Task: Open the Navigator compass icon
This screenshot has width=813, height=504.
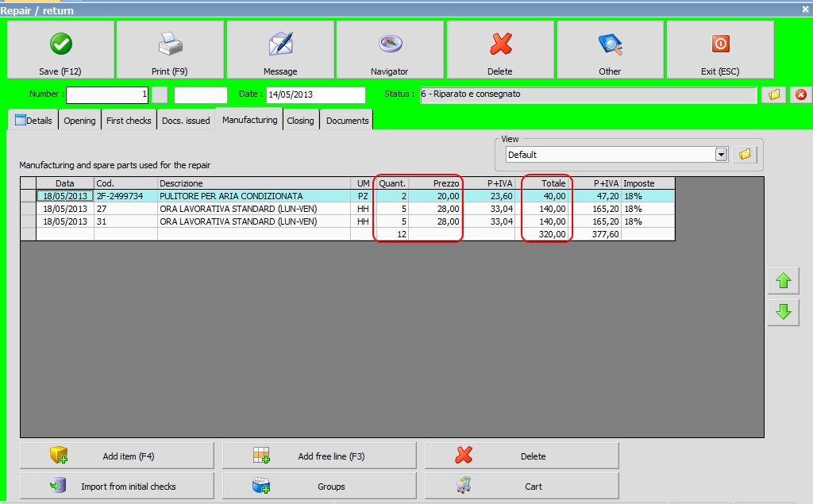Action: 390,44
